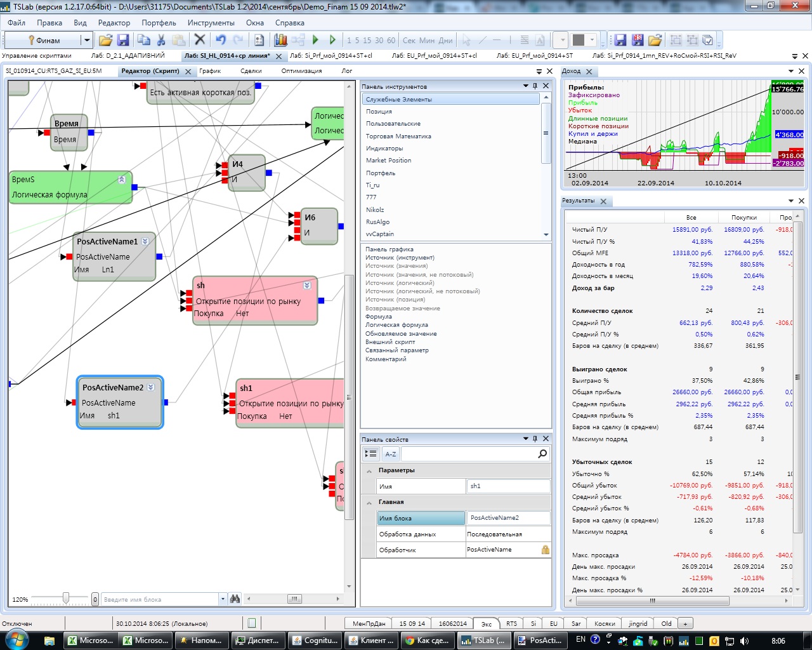The height and width of the screenshot is (650, 812).
Task: Click the scissors Cut icon
Action: [161, 40]
